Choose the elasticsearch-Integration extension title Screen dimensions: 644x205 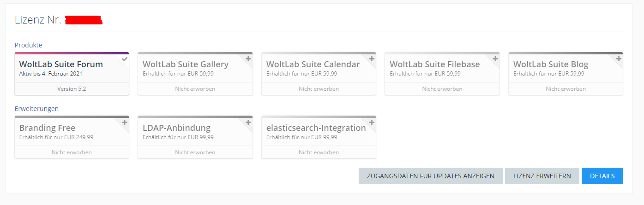pyautogui.click(x=316, y=128)
